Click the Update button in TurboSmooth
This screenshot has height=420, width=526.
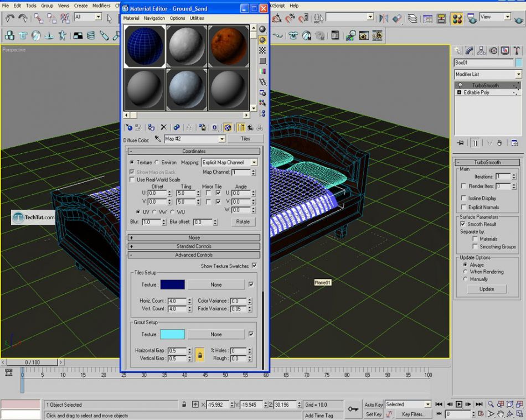click(x=487, y=289)
